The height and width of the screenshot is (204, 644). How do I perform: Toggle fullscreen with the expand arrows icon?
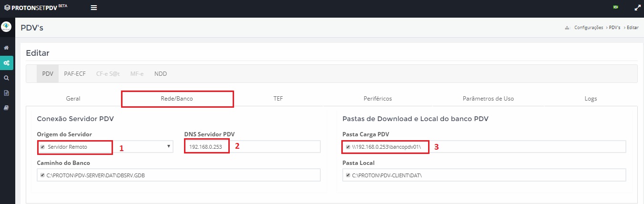click(637, 8)
